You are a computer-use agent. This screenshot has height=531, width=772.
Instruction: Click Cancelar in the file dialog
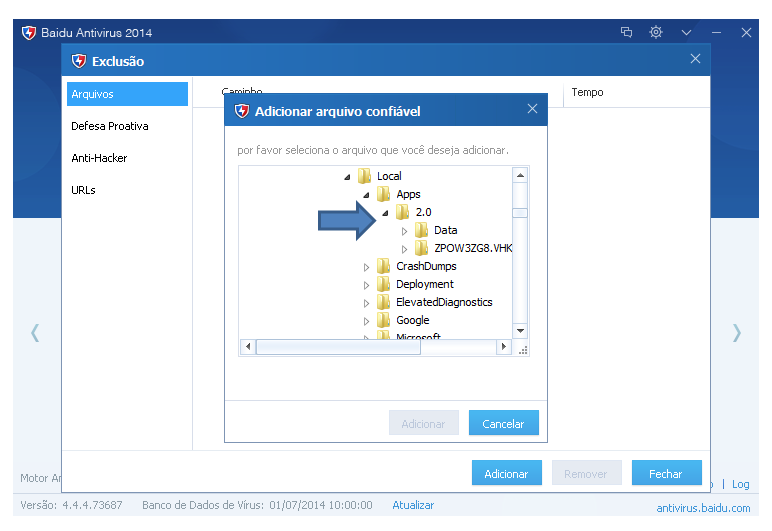click(x=504, y=423)
